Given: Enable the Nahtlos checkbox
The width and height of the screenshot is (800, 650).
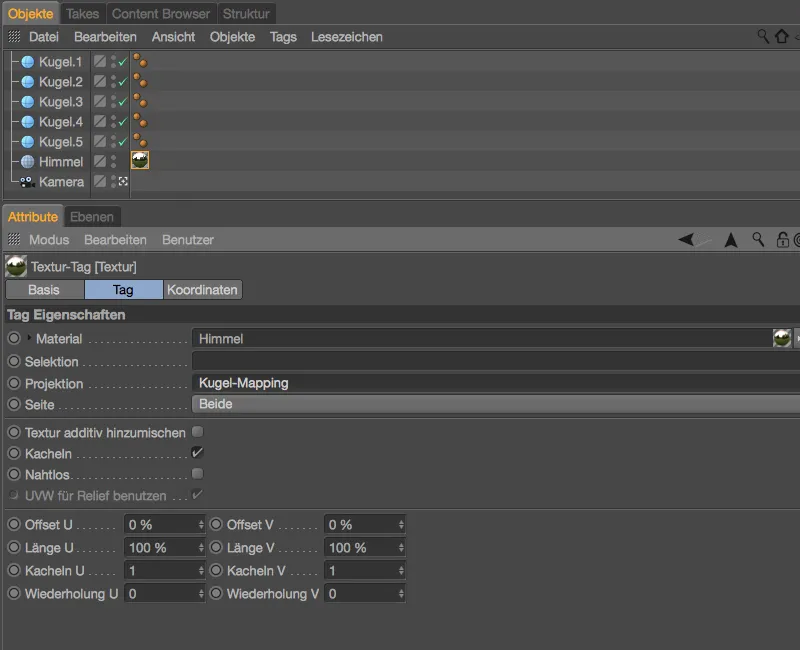Looking at the screenshot, I should (x=197, y=473).
